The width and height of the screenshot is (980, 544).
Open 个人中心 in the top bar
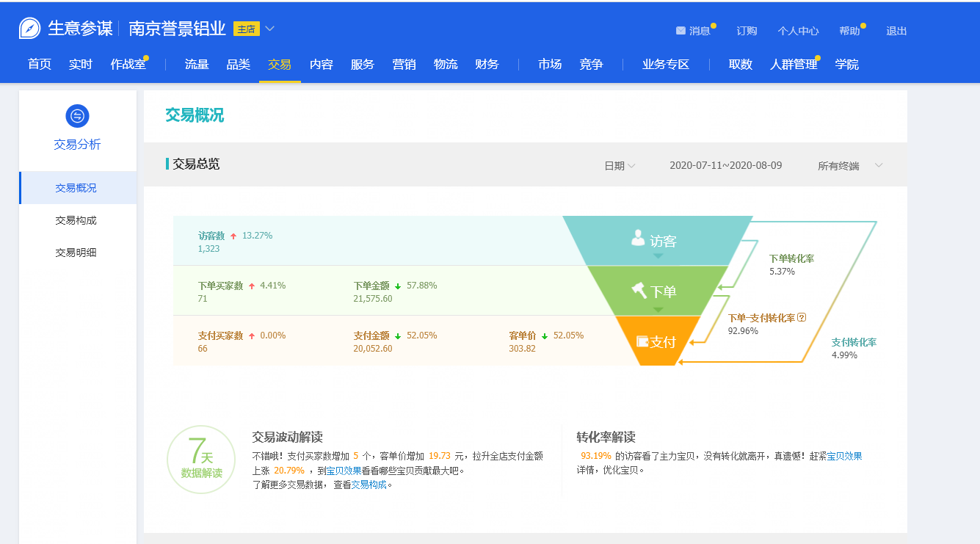[x=798, y=31]
